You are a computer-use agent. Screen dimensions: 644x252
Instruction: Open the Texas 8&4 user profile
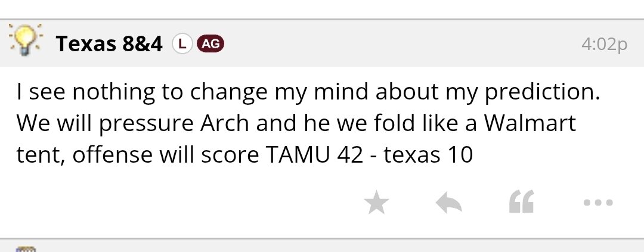pyautogui.click(x=109, y=43)
